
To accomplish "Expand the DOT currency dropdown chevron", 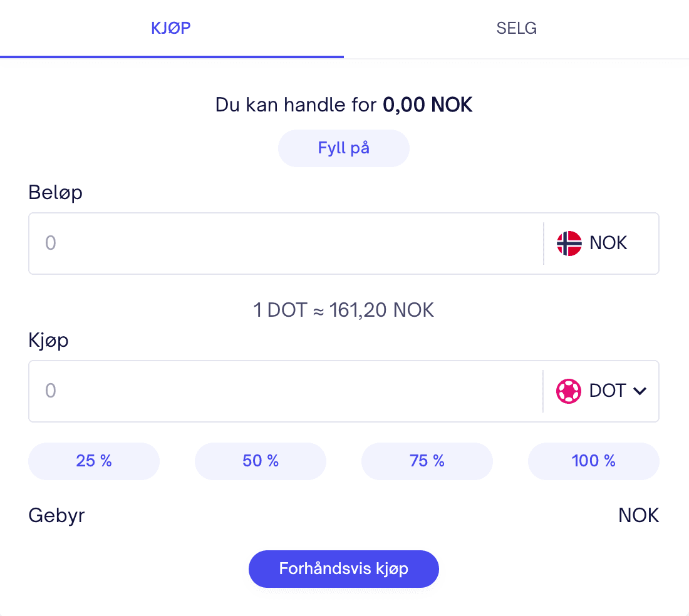I will point(640,391).
